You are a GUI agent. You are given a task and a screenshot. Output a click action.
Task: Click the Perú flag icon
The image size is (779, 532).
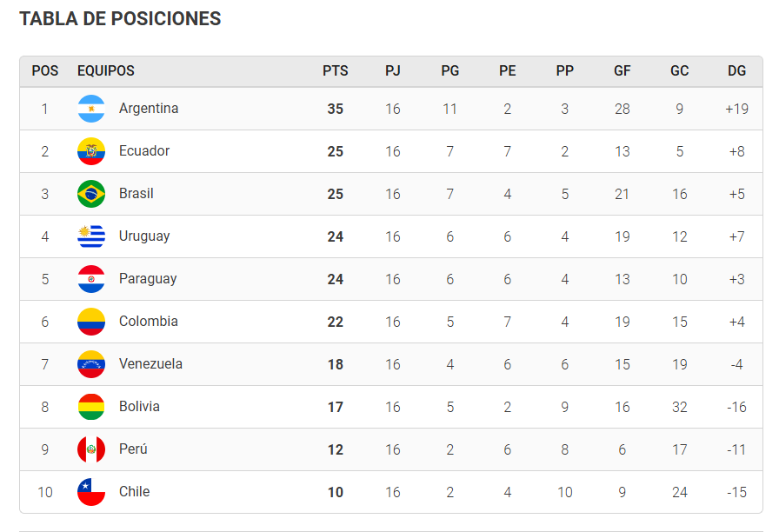91,449
